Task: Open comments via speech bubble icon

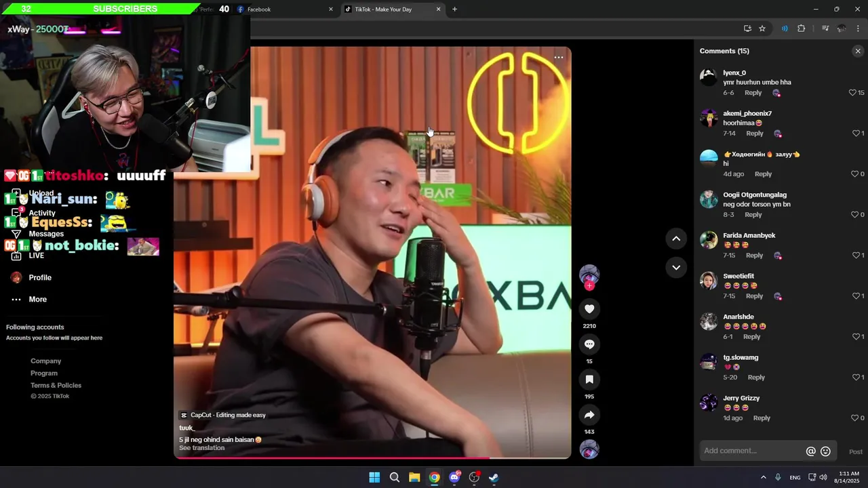Action: [x=589, y=344]
